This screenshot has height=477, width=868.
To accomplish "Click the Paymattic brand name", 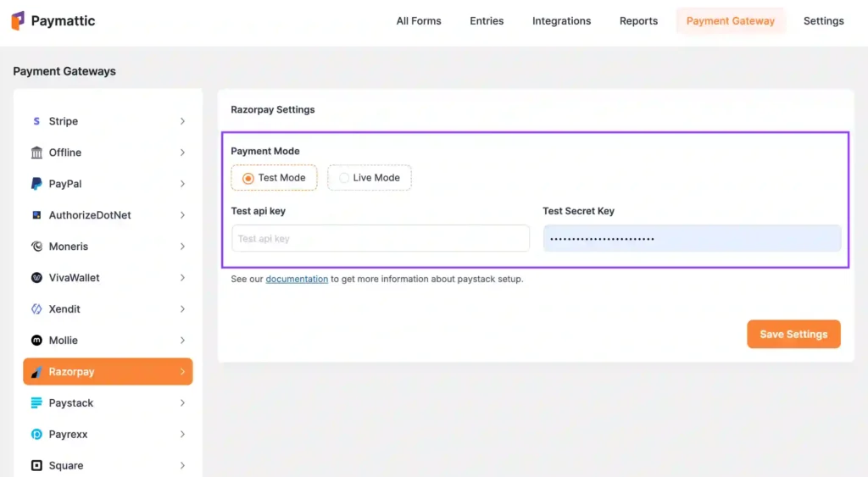I will (x=63, y=21).
